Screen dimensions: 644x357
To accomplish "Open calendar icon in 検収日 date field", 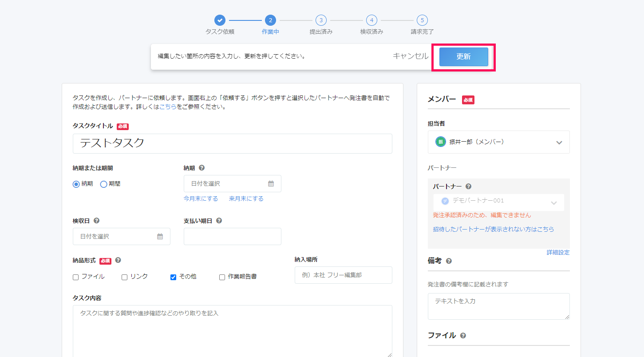I will (x=160, y=236).
